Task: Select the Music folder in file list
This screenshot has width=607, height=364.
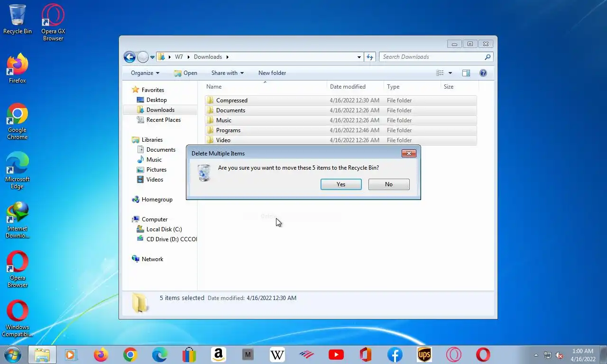Action: (340, 120)
